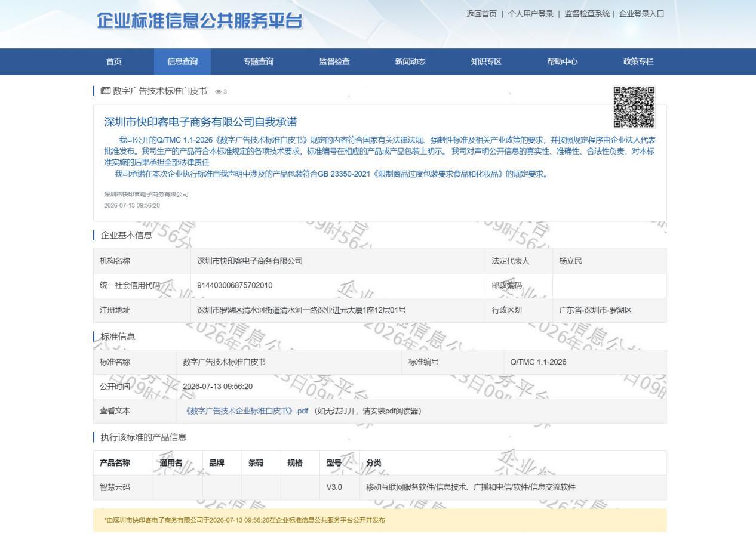Viewport: 756px width, 537px height.
Task: Switch to the 知识专区 tab
Action: [486, 61]
